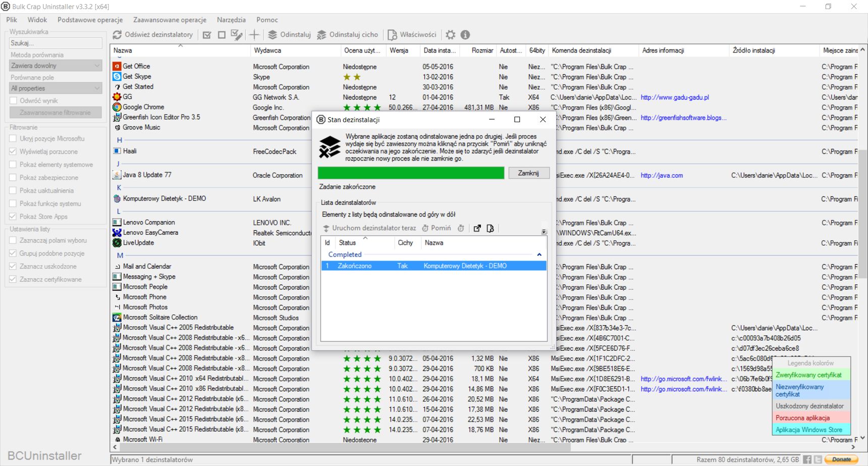This screenshot has width=868, height=466.
Task: Open the Widok menu
Action: 37,20
